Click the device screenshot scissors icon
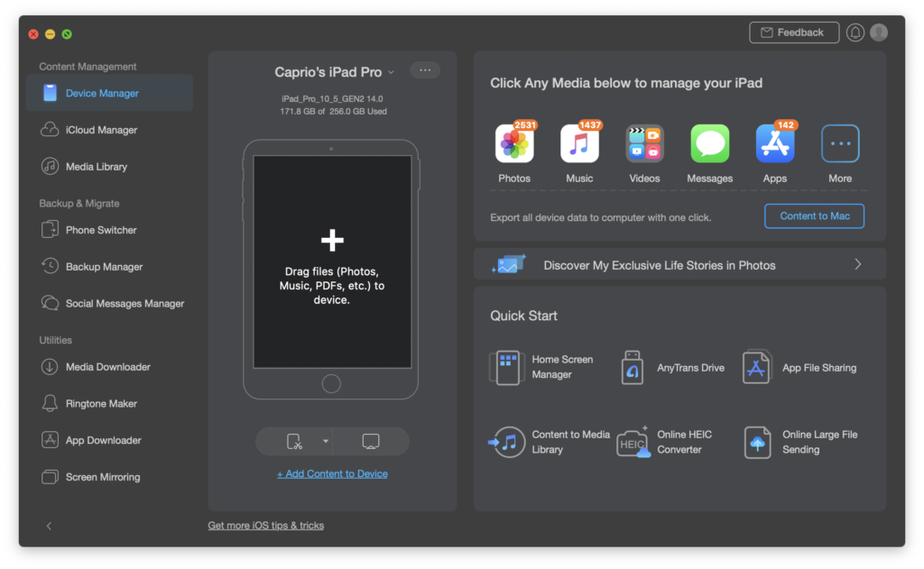The width and height of the screenshot is (924, 569). click(x=294, y=441)
